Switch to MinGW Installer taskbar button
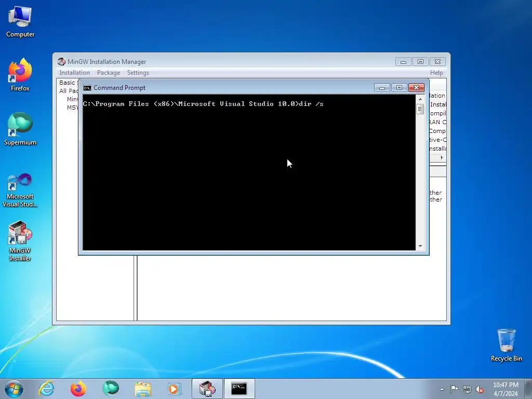The image size is (532, 399). pyautogui.click(x=207, y=389)
